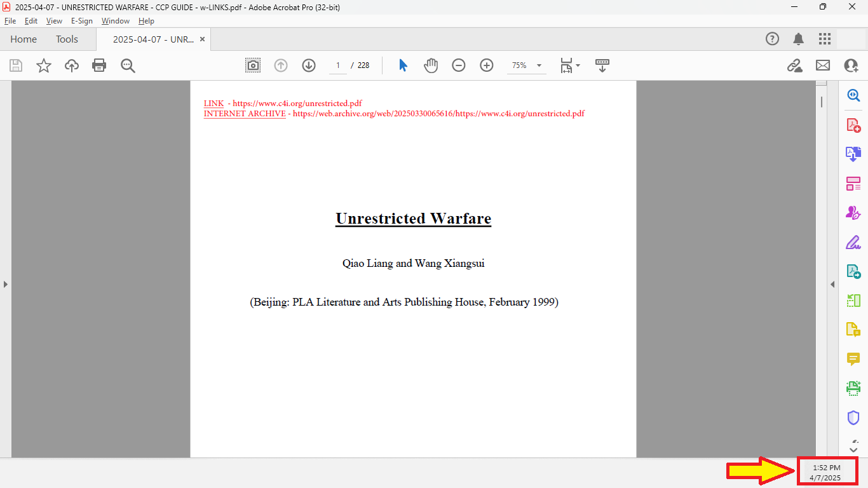Take a snapshot with the camera tool

click(253, 65)
